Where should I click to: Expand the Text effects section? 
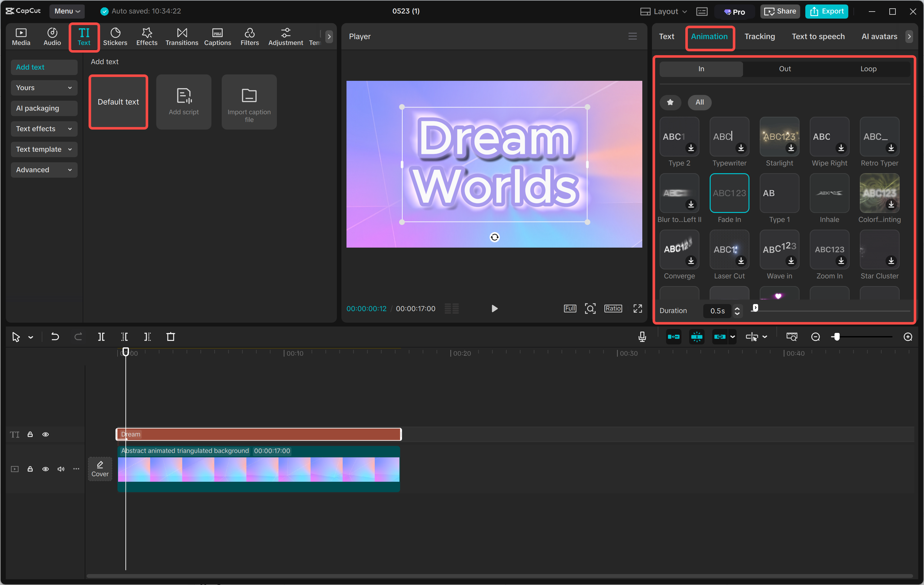click(x=44, y=129)
